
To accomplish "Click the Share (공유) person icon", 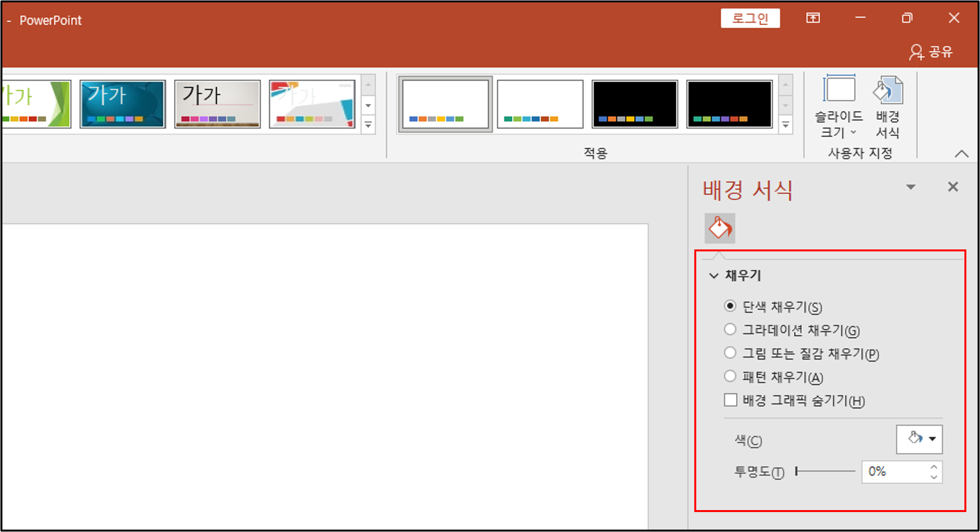I will coord(916,52).
